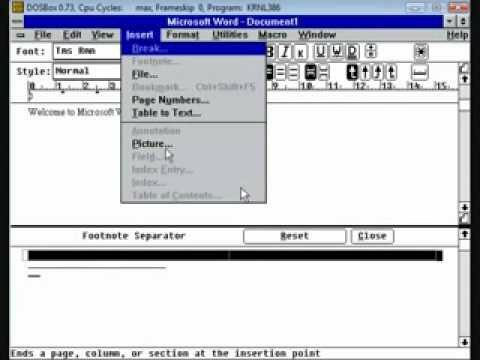Click the grayed Annotation menu item

(193, 131)
